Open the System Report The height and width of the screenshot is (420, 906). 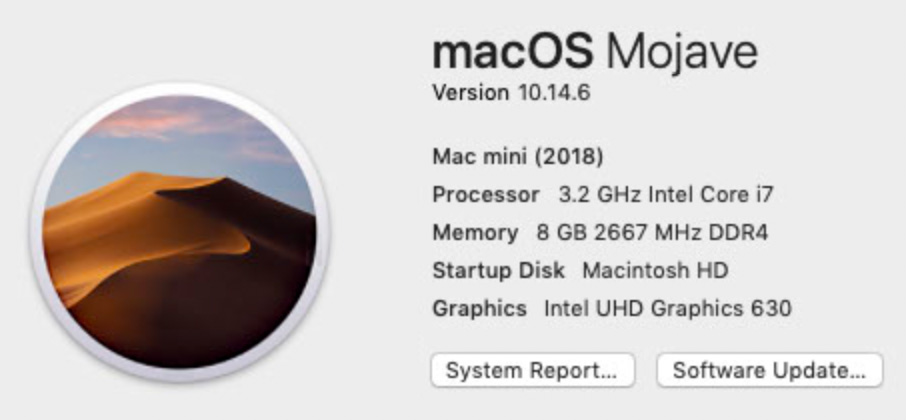(533, 370)
